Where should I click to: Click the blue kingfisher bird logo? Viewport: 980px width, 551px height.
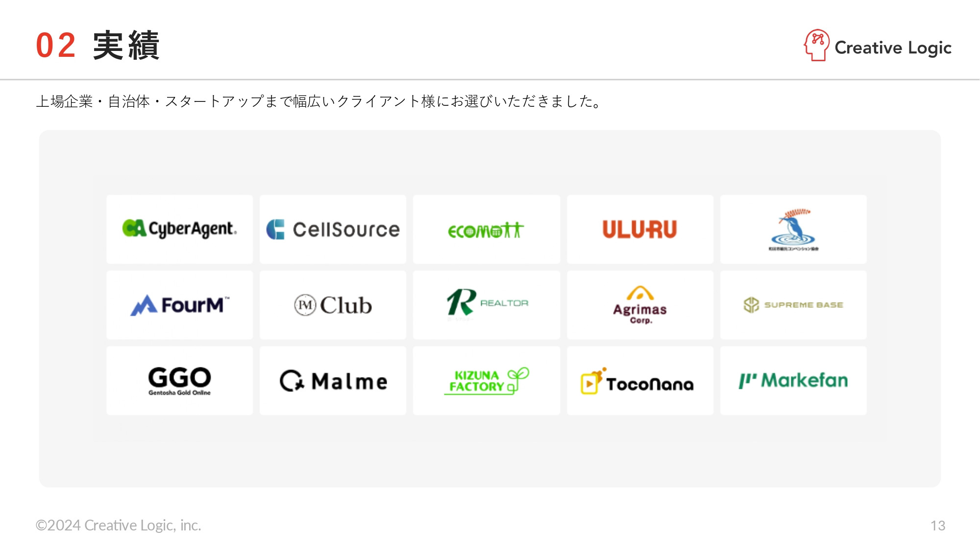click(x=793, y=229)
